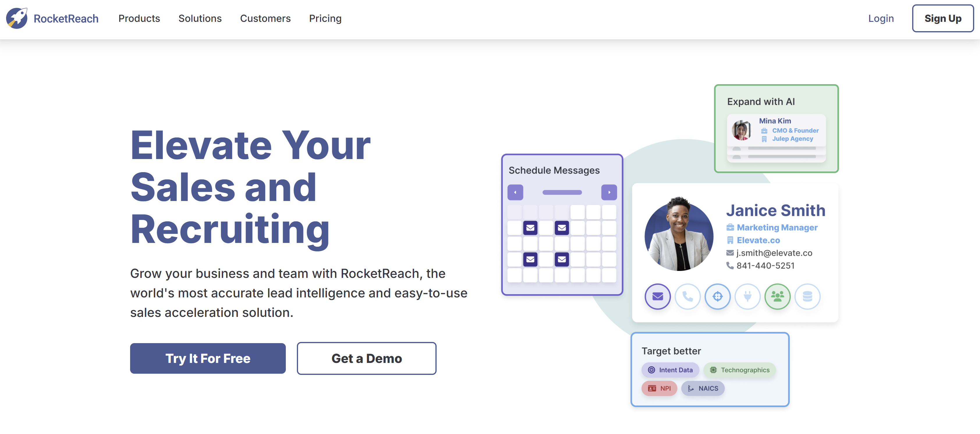Open the RocketReach home link text

pyautogui.click(x=66, y=19)
